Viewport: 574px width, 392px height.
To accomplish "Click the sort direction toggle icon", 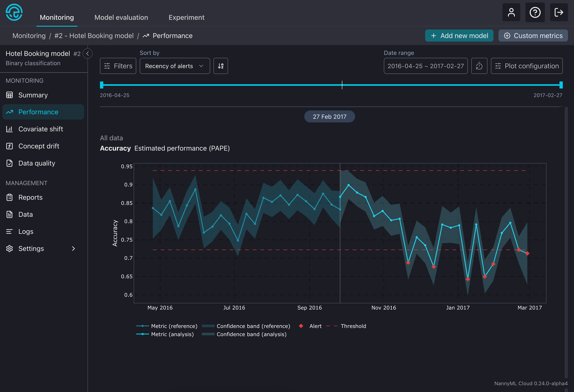I will [220, 66].
